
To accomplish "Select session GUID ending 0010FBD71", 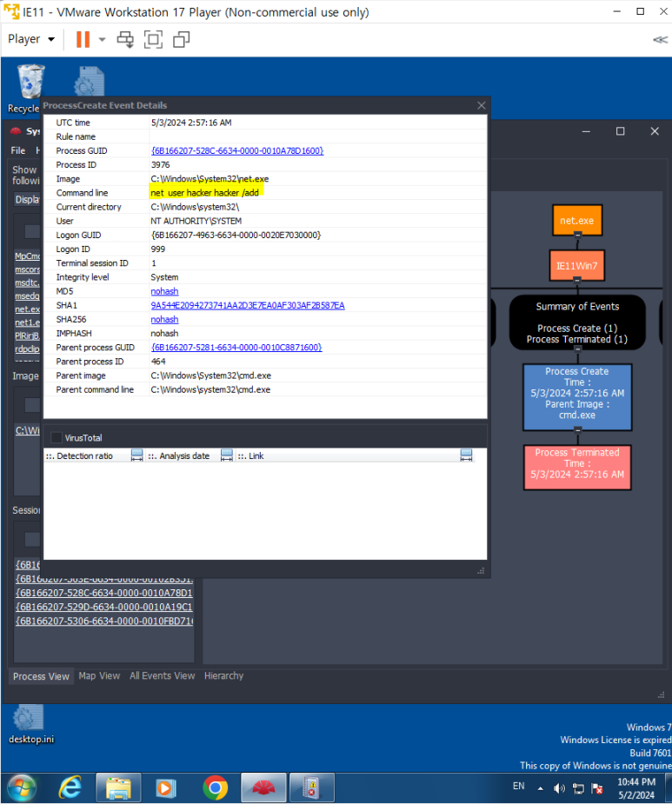I will click(x=104, y=621).
